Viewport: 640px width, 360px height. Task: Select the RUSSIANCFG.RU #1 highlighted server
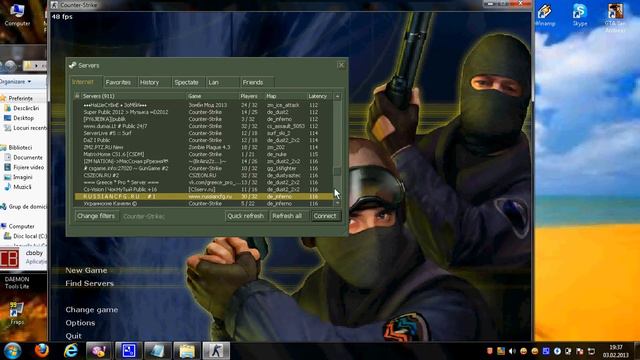click(x=204, y=196)
